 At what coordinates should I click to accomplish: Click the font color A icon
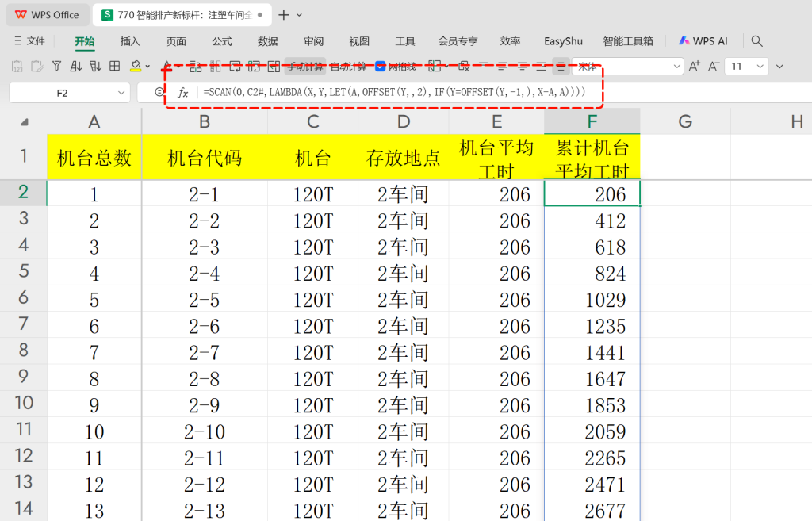pyautogui.click(x=167, y=67)
